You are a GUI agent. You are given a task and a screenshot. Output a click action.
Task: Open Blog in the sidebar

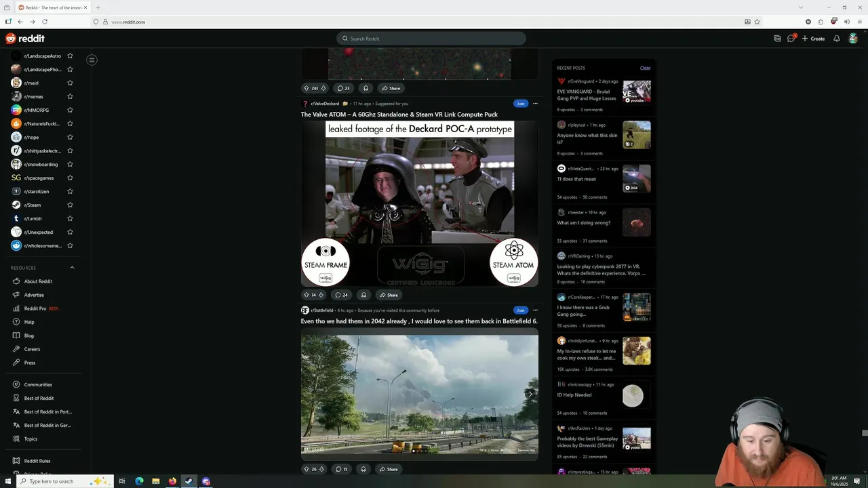(29, 335)
